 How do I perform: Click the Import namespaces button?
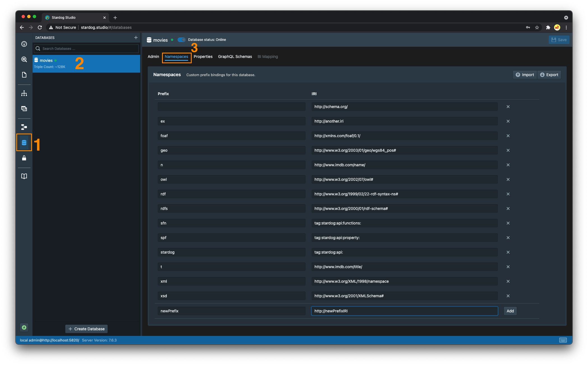tap(525, 75)
